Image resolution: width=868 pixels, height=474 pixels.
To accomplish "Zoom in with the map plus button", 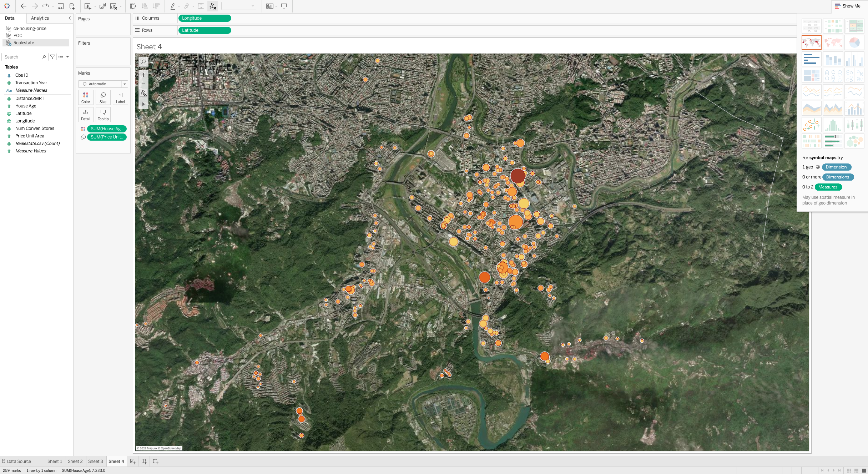I will [143, 75].
